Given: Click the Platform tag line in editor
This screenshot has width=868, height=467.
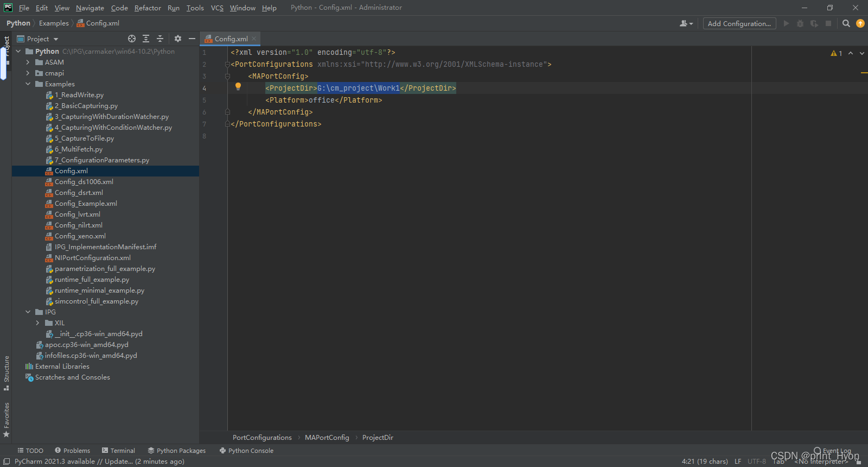Looking at the screenshot, I should tap(324, 100).
